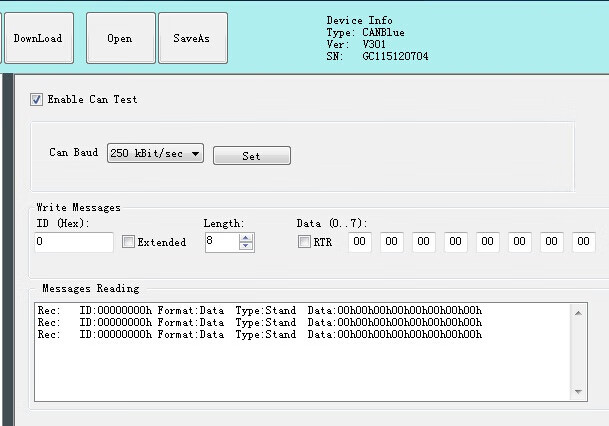
Task: Select the second data byte field
Action: [392, 242]
